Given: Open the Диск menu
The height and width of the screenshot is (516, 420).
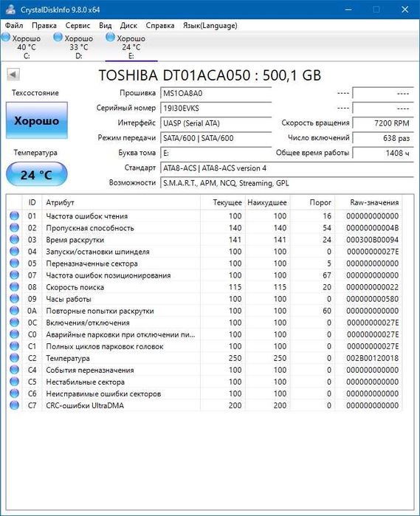Looking at the screenshot, I should coord(128,25).
